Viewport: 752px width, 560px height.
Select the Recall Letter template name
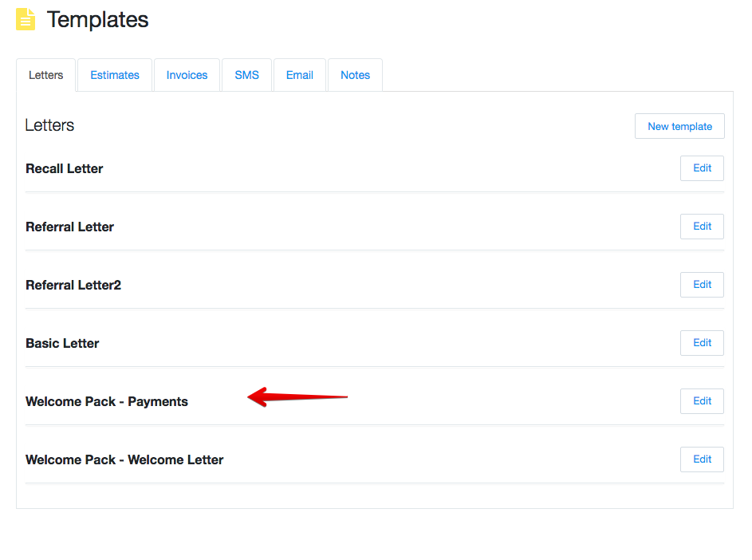[x=65, y=169]
